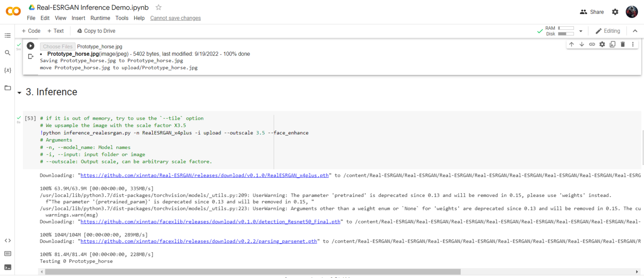The height and width of the screenshot is (278, 644).
Task: Open the Runtime menu
Action: (x=100, y=18)
